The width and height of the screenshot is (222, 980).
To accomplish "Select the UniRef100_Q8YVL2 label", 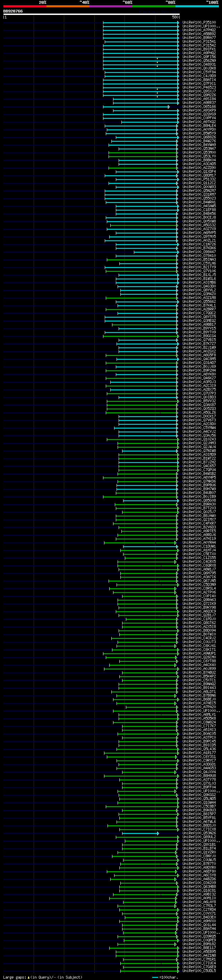I will 199,290.
